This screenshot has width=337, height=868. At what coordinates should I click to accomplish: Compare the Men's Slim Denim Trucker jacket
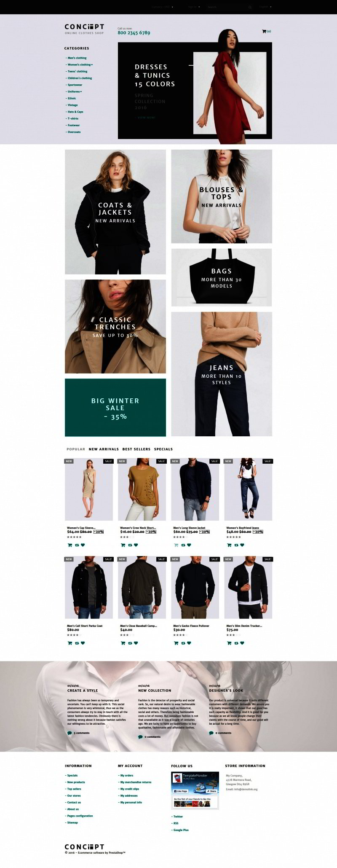click(236, 643)
